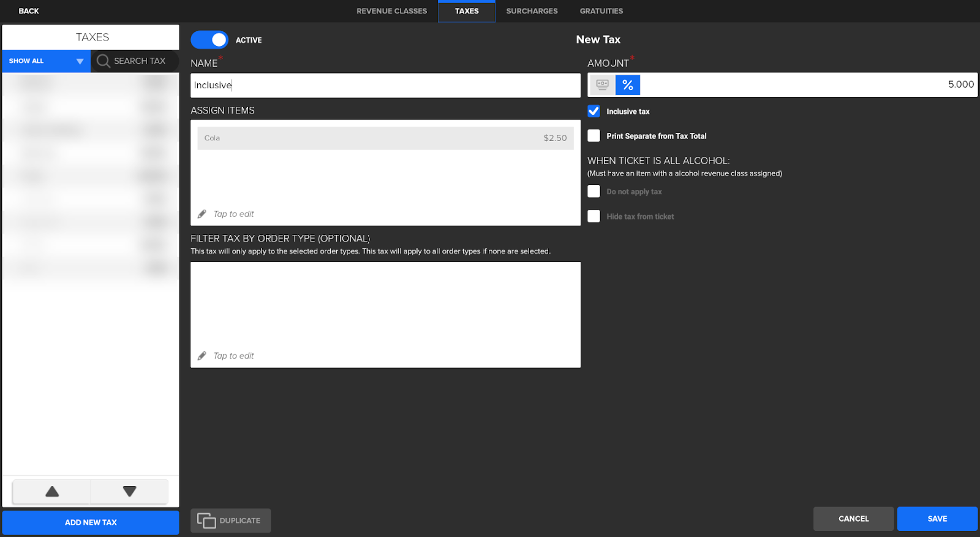Select the flat dollar amount icon

pos(602,85)
